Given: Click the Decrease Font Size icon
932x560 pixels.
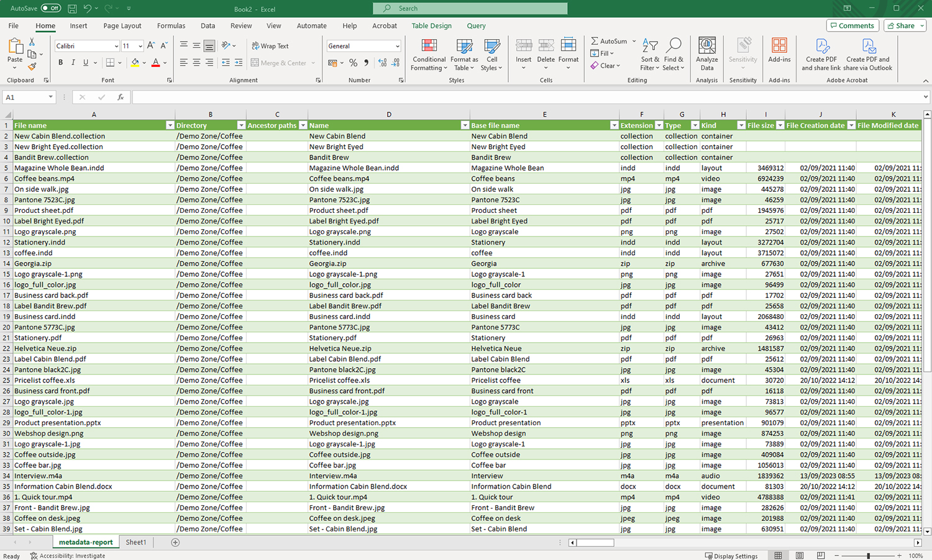Looking at the screenshot, I should 164,46.
